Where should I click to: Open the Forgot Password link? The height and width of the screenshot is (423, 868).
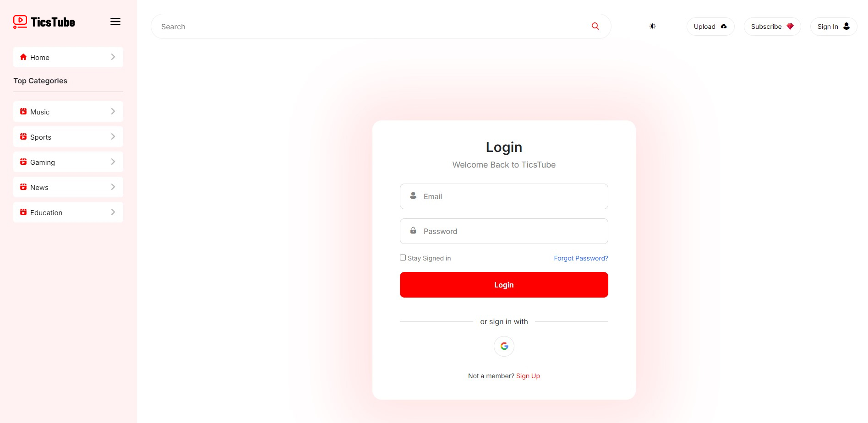(x=581, y=258)
